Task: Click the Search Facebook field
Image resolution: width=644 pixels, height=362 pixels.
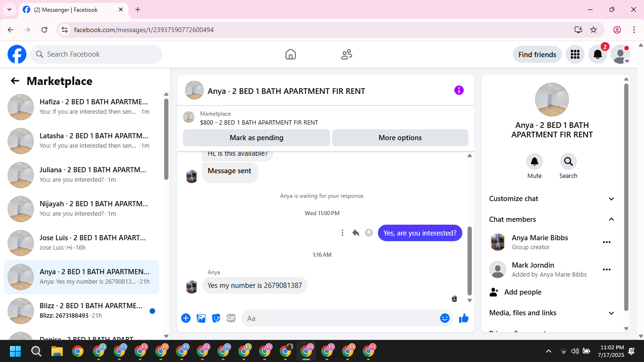Action: click(x=96, y=54)
